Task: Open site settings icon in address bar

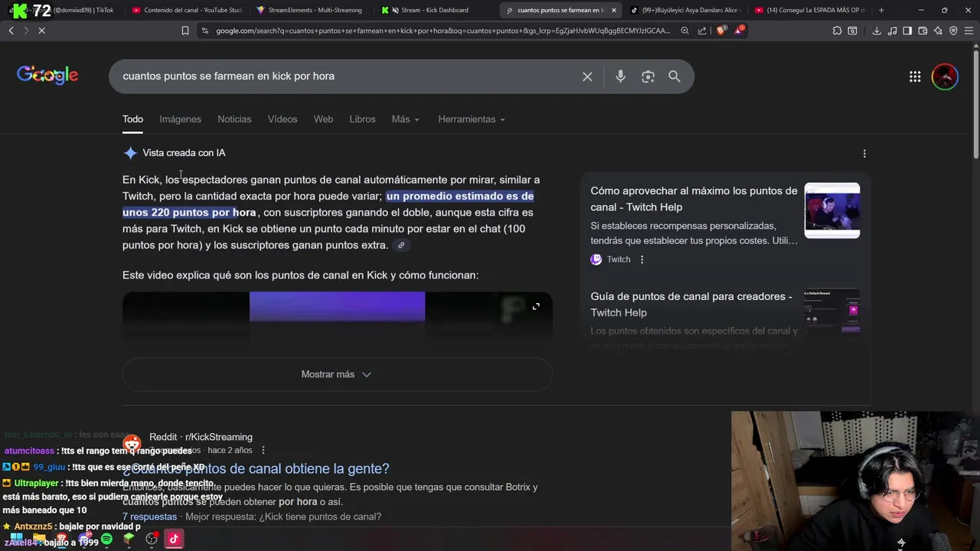Action: 205,31
